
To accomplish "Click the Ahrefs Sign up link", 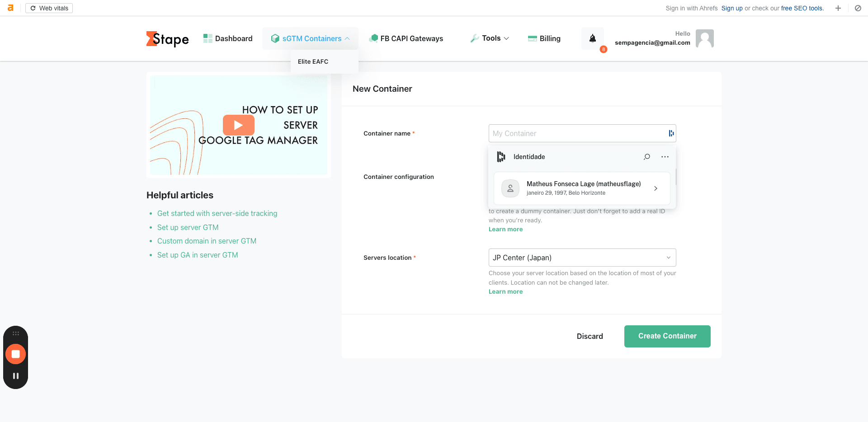I will [x=732, y=8].
